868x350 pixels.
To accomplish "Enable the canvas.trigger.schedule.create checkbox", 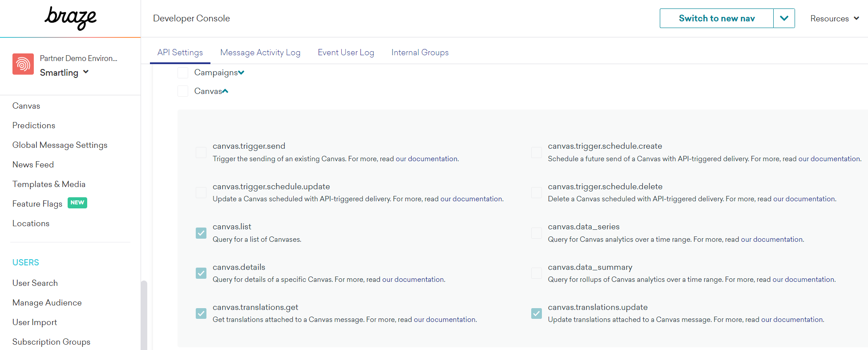I will (x=537, y=152).
